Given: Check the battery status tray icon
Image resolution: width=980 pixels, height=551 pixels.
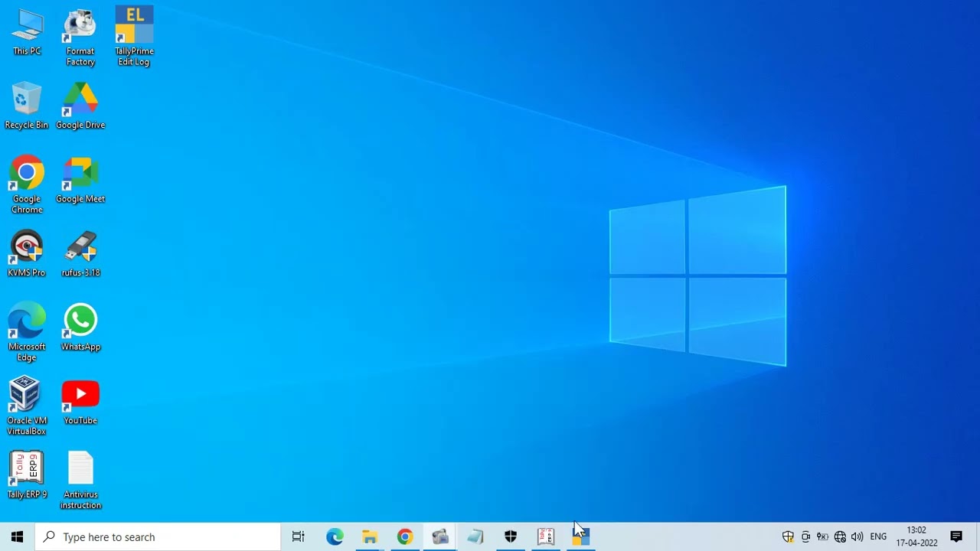Looking at the screenshot, I should pyautogui.click(x=822, y=536).
